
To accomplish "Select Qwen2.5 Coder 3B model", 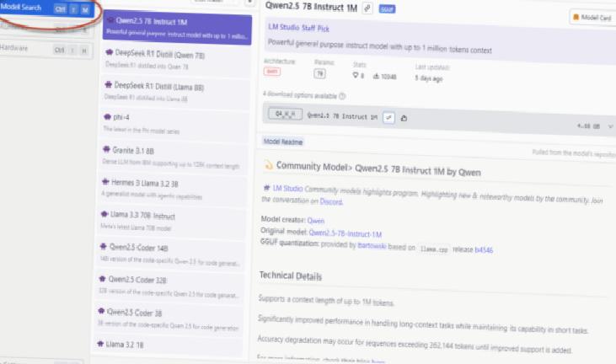I will (x=169, y=318).
